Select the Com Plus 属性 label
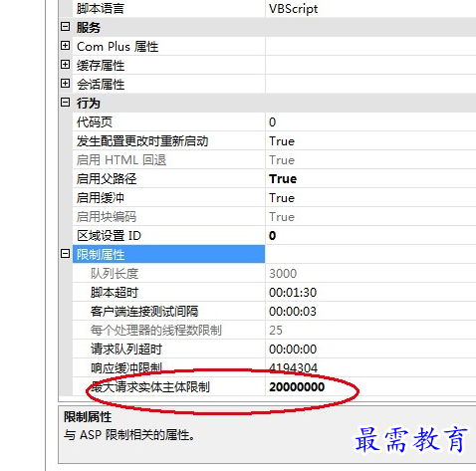This screenshot has height=471, width=476. (118, 46)
